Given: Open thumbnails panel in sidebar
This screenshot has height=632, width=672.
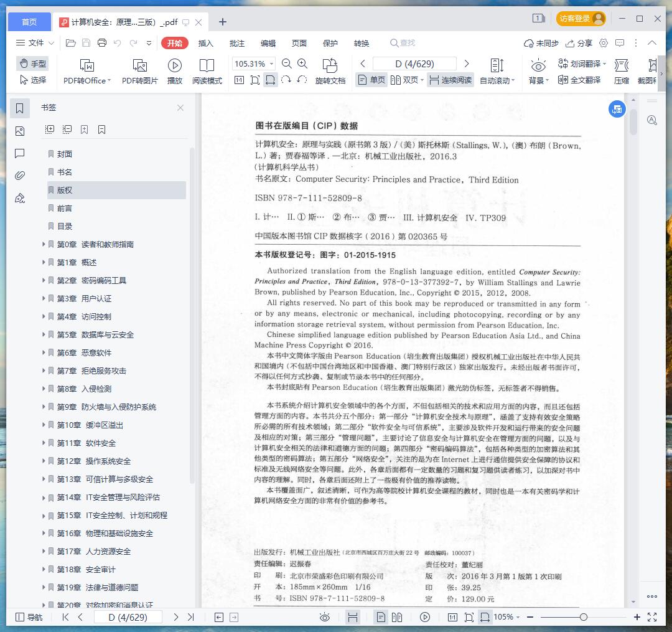Looking at the screenshot, I should point(20,131).
